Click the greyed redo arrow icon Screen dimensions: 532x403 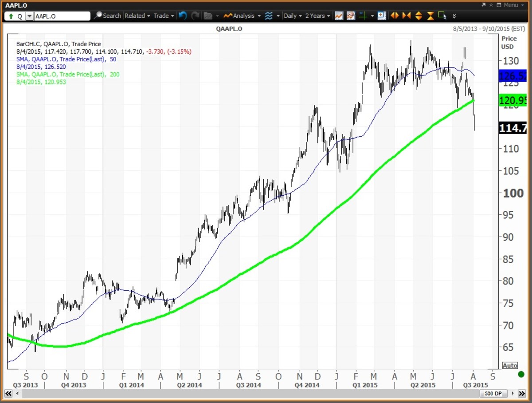coord(196,16)
